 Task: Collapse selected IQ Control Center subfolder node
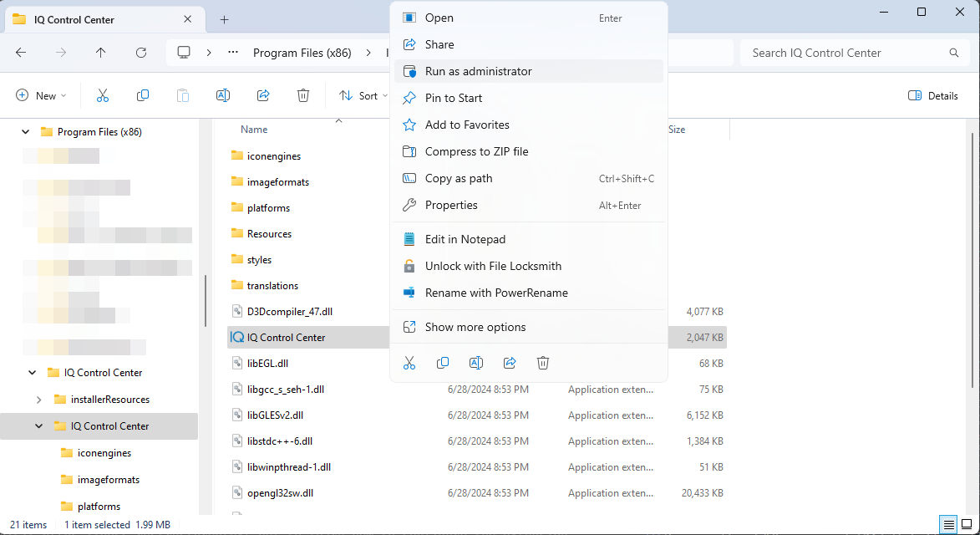[x=38, y=426]
